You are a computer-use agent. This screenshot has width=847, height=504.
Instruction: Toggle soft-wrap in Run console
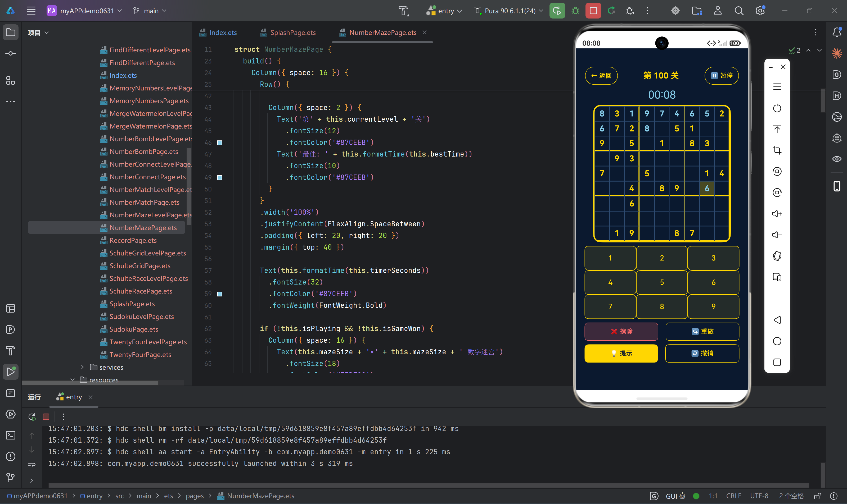click(x=31, y=464)
